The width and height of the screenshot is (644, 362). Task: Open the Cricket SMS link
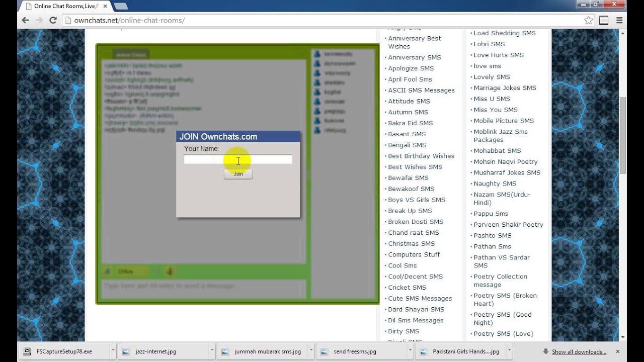point(407,288)
